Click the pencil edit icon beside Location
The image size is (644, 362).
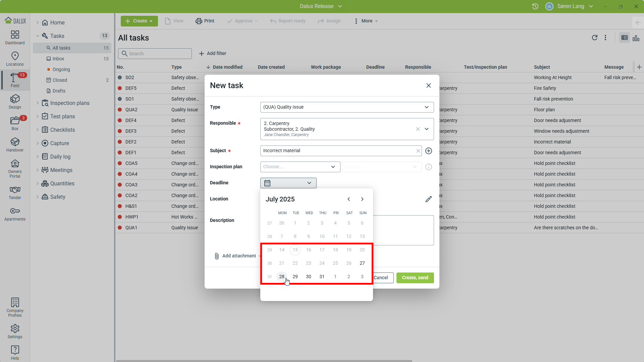(x=428, y=199)
